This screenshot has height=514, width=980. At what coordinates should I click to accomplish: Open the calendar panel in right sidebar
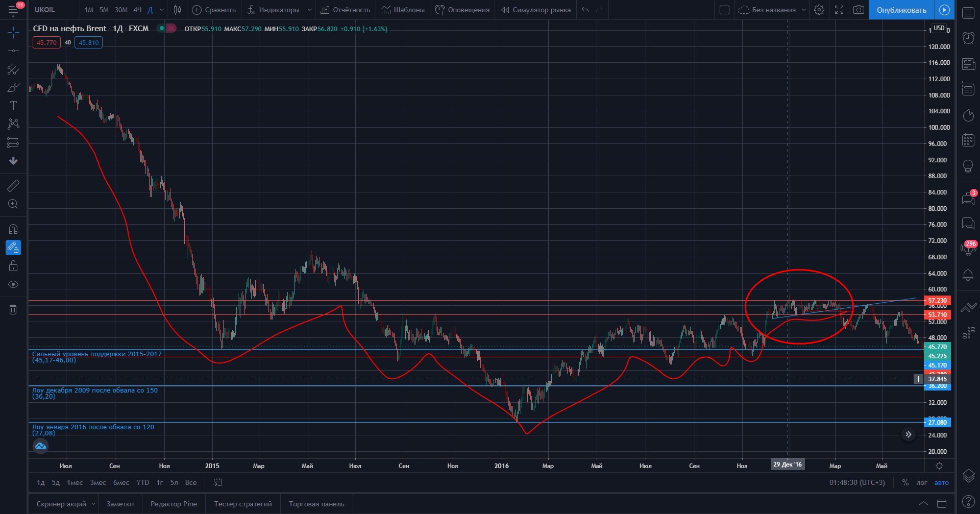pyautogui.click(x=968, y=140)
